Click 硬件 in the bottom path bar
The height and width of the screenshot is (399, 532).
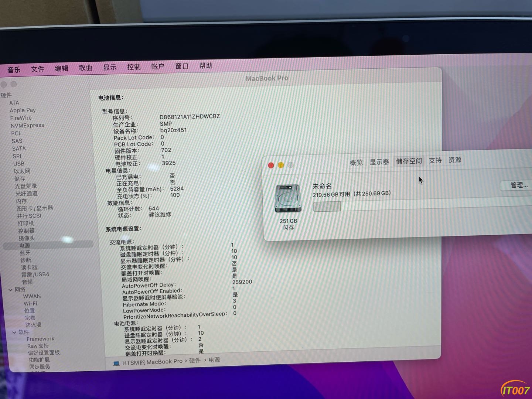click(x=195, y=361)
